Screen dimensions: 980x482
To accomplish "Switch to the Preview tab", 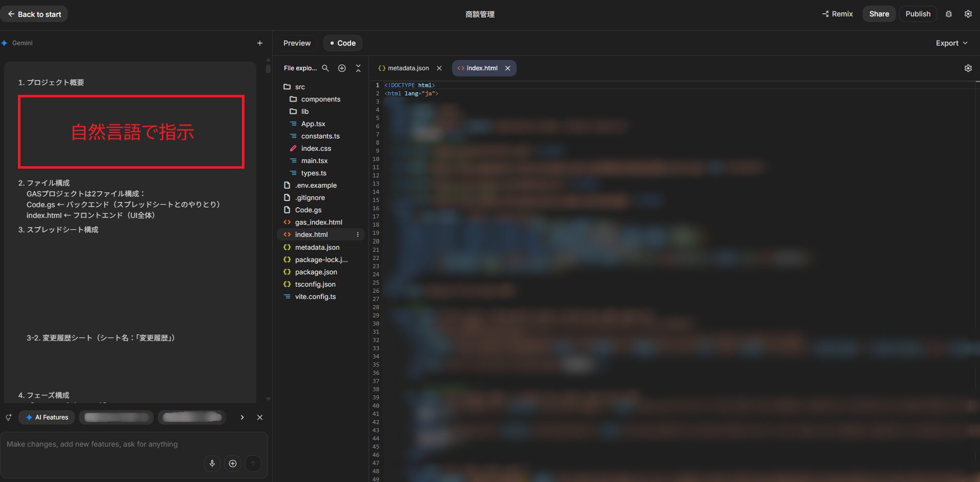I will coord(297,43).
